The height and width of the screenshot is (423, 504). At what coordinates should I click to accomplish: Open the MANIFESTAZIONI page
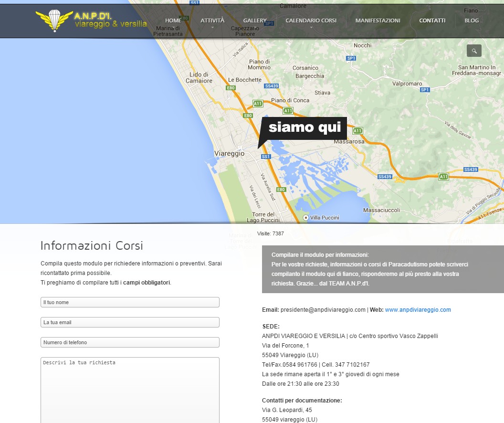pyautogui.click(x=378, y=21)
